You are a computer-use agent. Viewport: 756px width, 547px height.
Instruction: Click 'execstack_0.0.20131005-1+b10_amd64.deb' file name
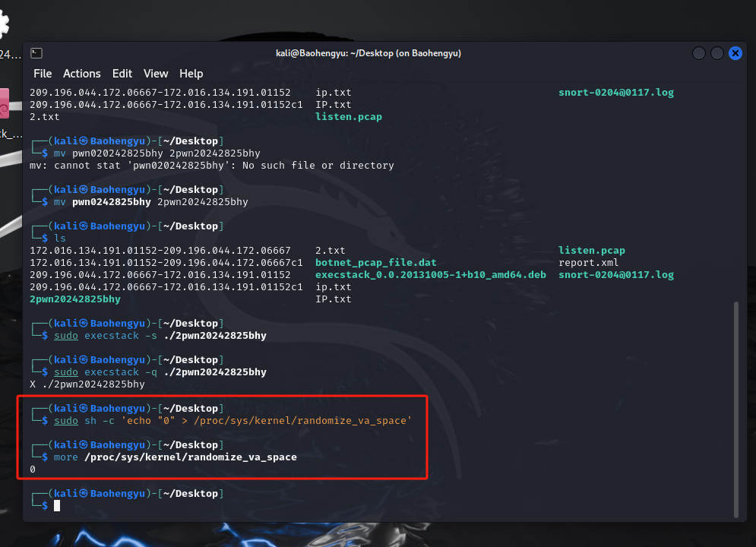tap(431, 275)
